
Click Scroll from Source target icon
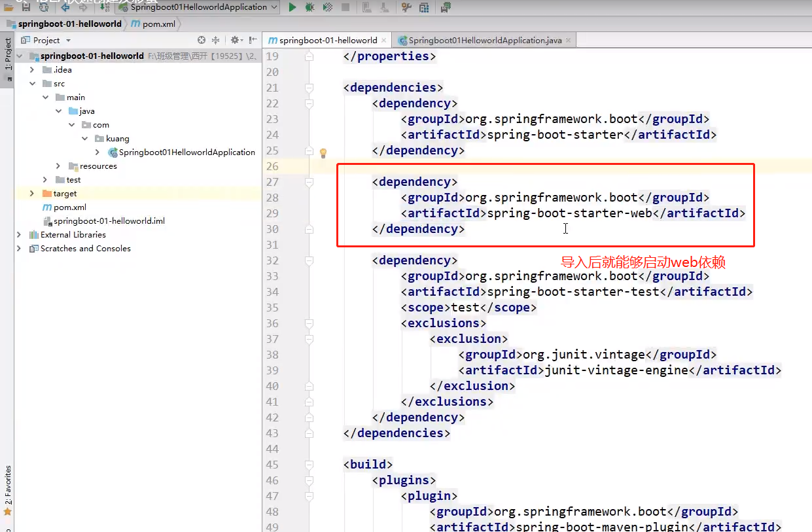202,40
